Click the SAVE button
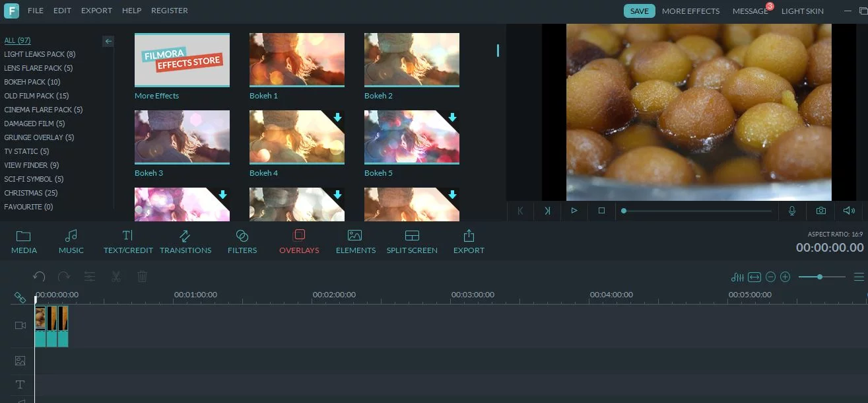The width and height of the screenshot is (868, 403). tap(638, 11)
